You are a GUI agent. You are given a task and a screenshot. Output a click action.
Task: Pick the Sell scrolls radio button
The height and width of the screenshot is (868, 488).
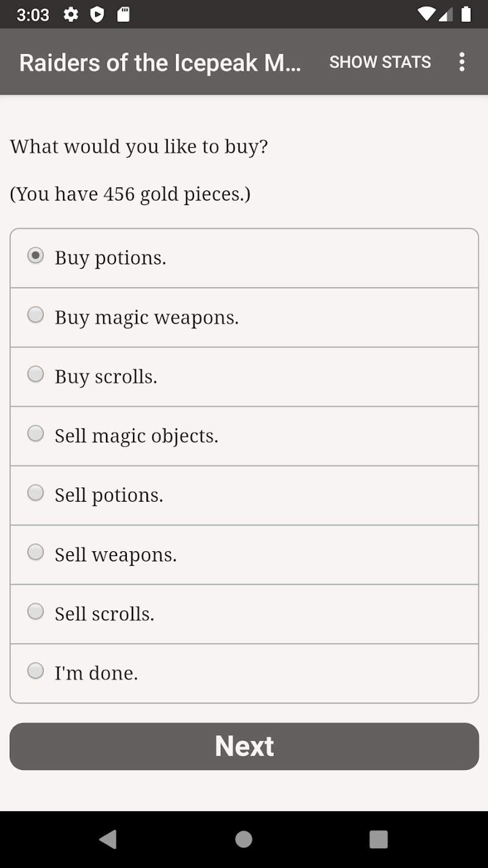(x=36, y=612)
